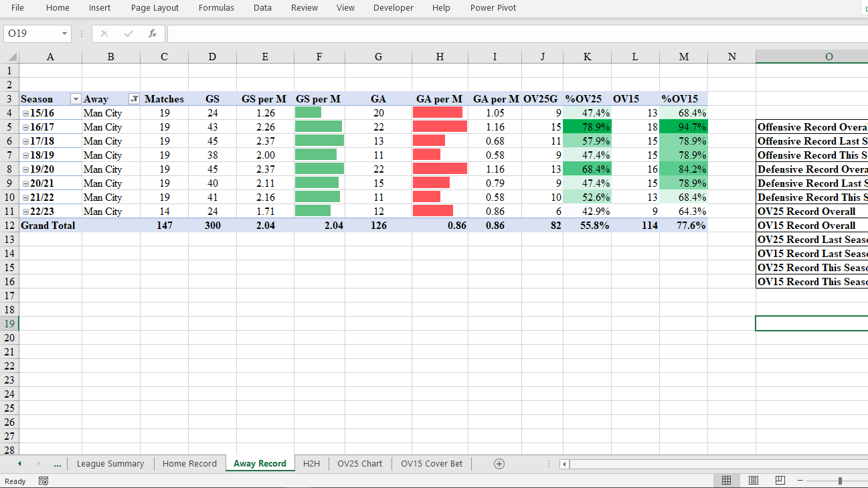This screenshot has height=488, width=868.
Task: Collapse the 22/23 season group
Action: point(24,211)
